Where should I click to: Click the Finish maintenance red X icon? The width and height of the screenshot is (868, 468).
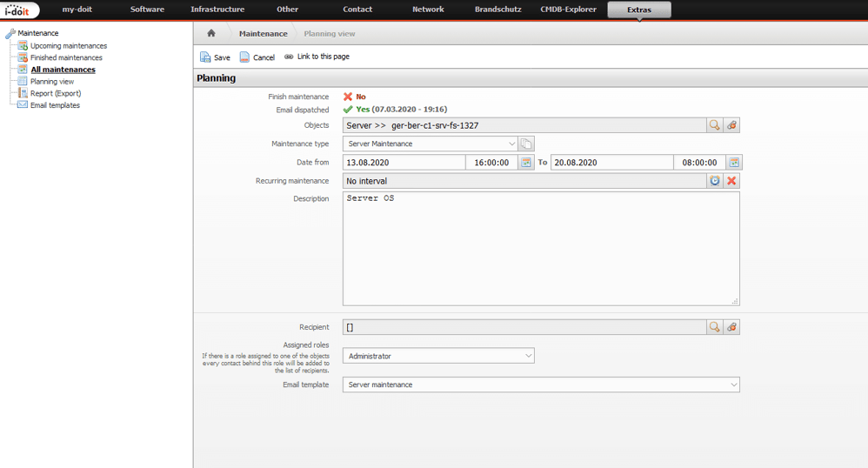[348, 97]
